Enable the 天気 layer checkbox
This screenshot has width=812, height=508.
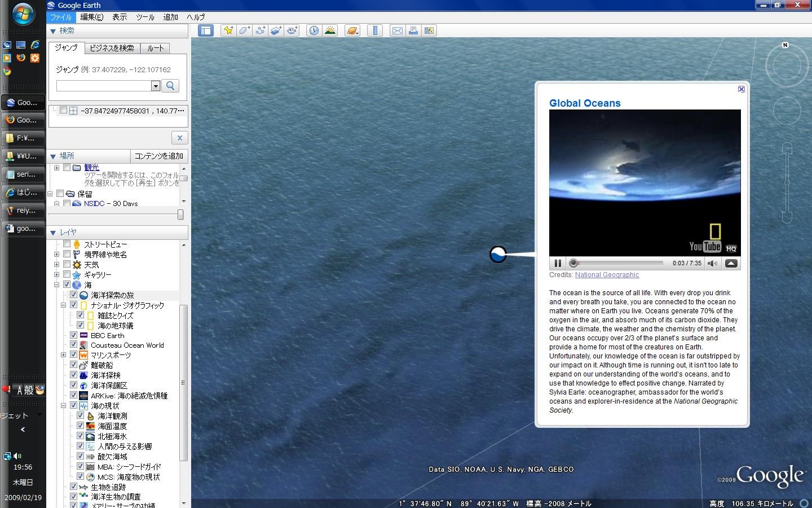point(67,264)
